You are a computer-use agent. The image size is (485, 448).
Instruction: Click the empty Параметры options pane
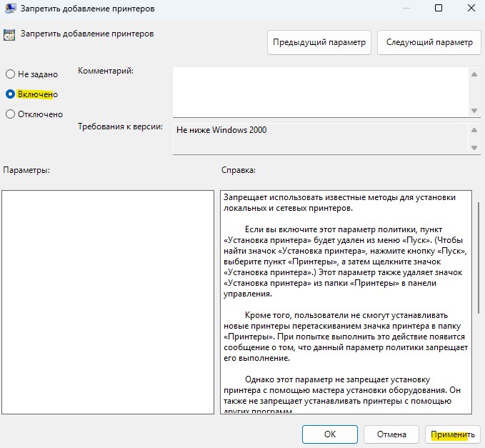[x=108, y=302]
